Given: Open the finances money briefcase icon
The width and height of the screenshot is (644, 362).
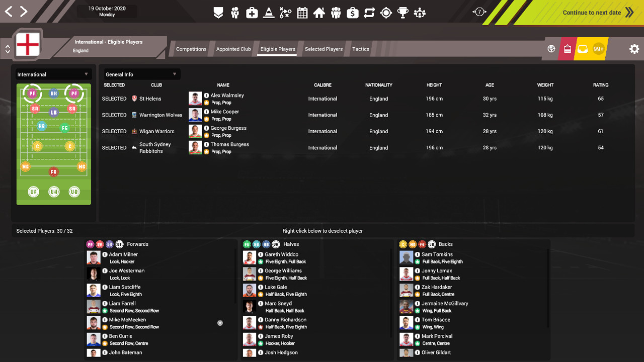Looking at the screenshot, I should point(353,12).
